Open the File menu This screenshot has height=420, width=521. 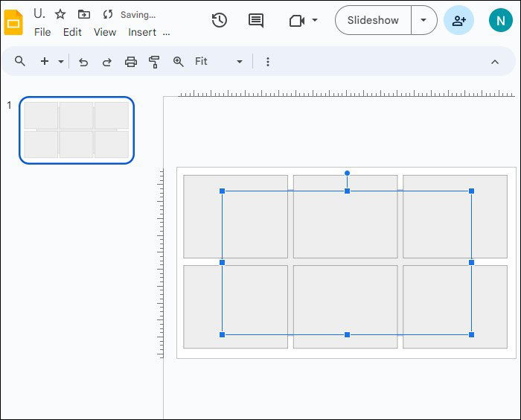pyautogui.click(x=42, y=32)
